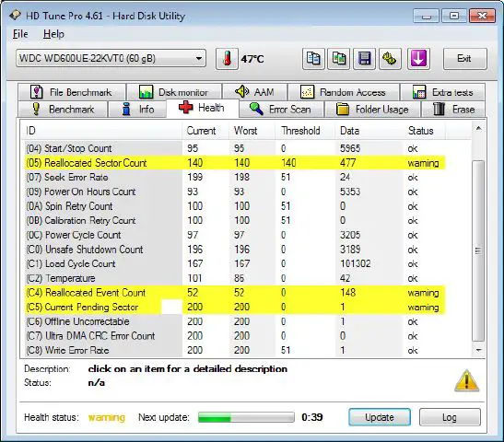504x442 pixels.
Task: Click the Update button
Action: coord(380,417)
